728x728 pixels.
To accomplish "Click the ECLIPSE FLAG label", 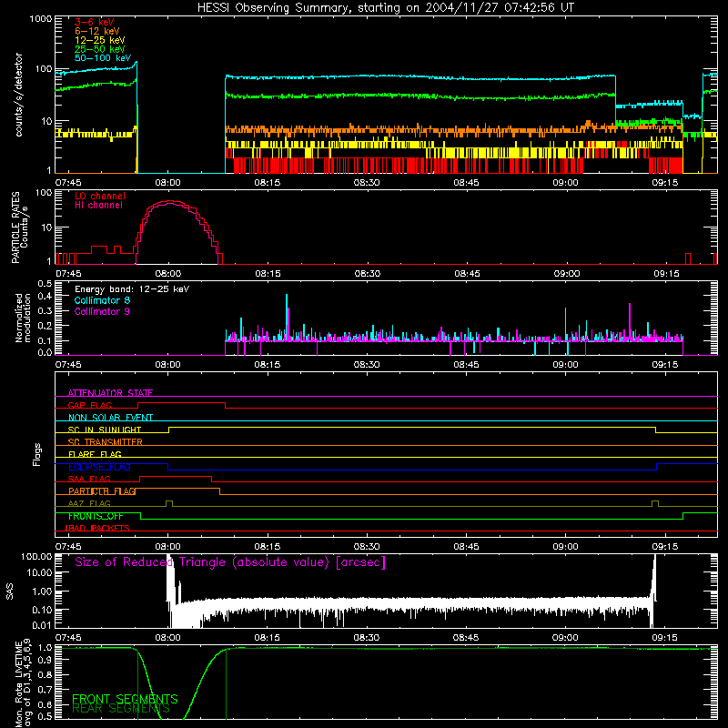I will tap(99, 467).
